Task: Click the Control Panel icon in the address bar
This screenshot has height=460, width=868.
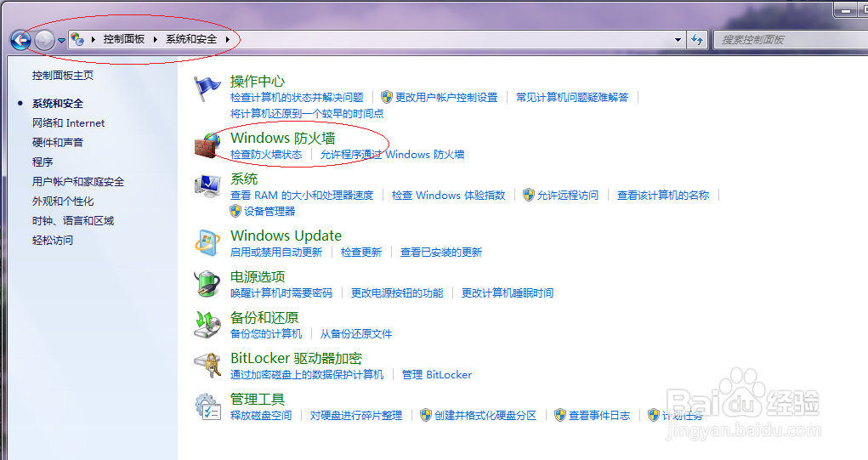Action: [x=77, y=39]
